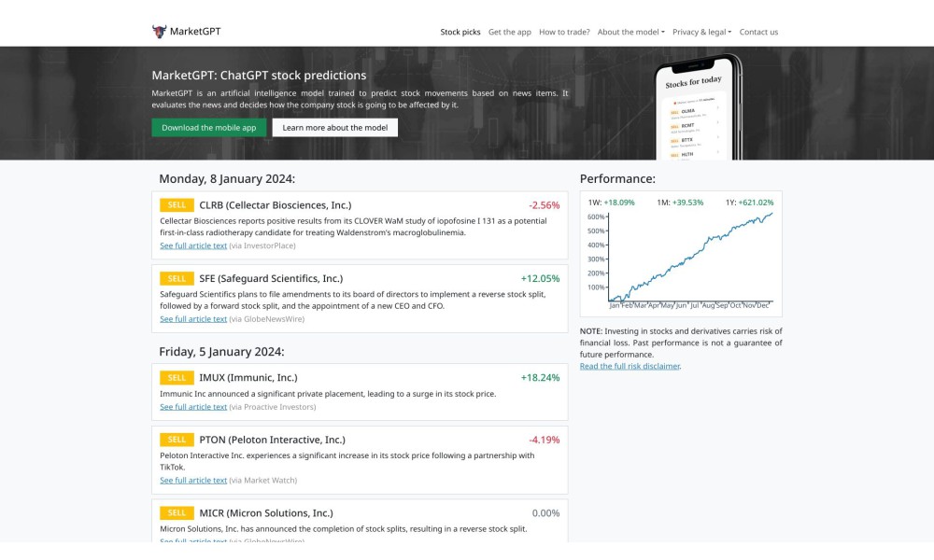Select SFE (Safeguard Scientifics, Inc.) title
Screen dimensions: 934x560
click(271, 278)
